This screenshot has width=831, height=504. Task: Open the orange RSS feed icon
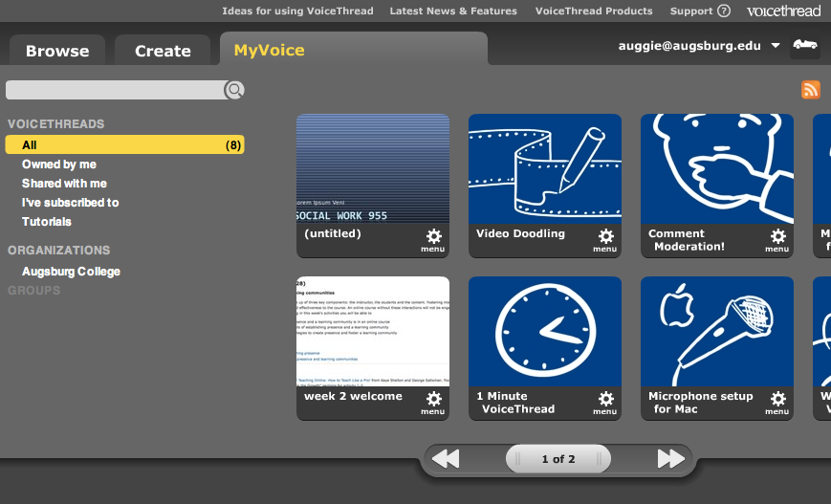[810, 90]
